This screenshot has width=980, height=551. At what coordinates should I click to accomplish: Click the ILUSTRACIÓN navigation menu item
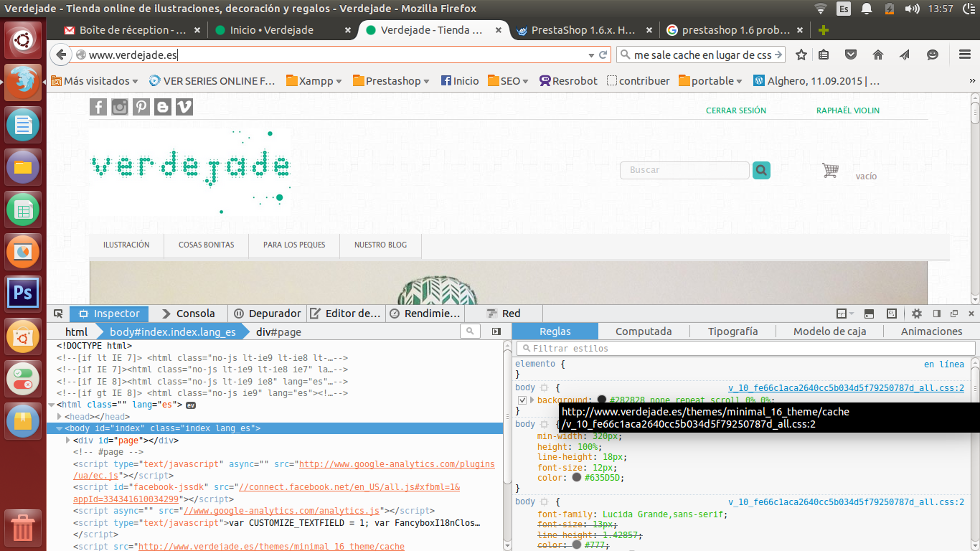pos(126,245)
